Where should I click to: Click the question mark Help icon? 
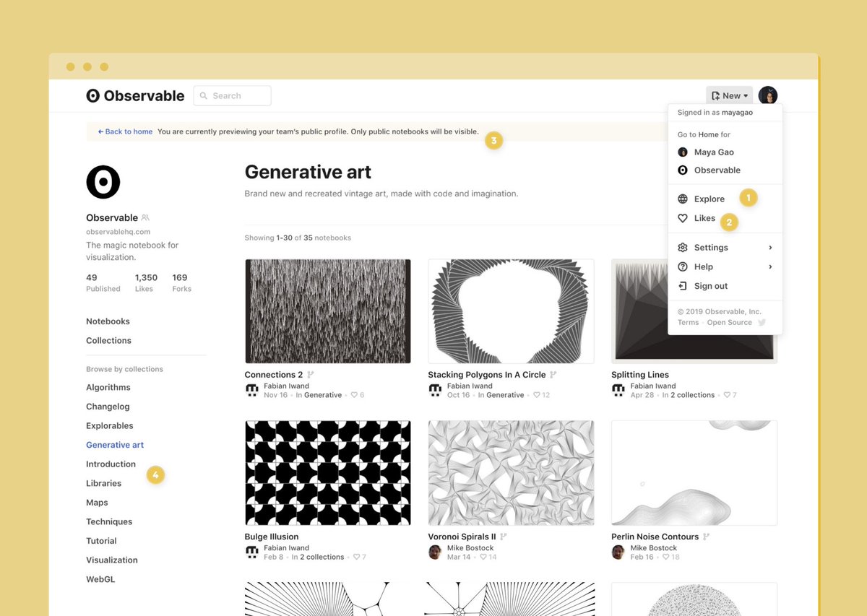click(x=683, y=267)
